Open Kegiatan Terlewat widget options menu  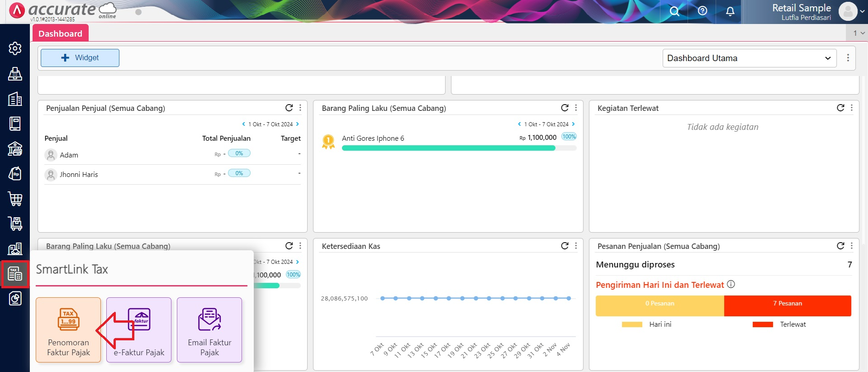coord(852,108)
